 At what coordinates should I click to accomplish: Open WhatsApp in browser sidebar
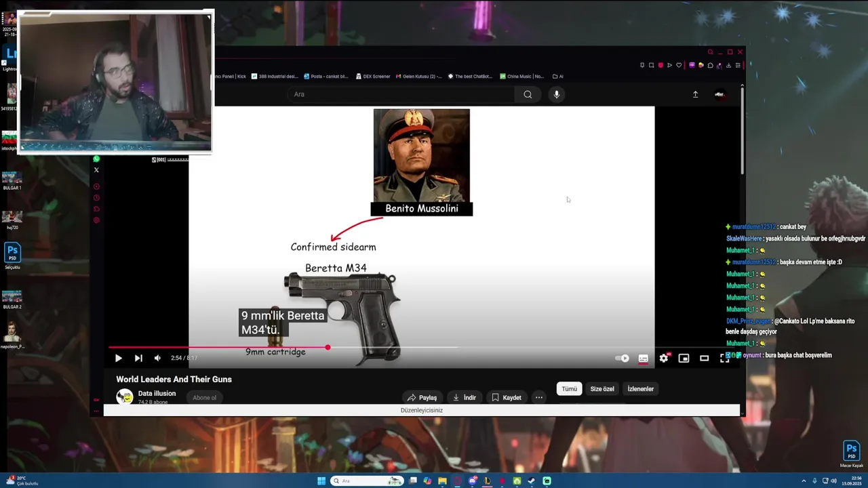(x=96, y=159)
